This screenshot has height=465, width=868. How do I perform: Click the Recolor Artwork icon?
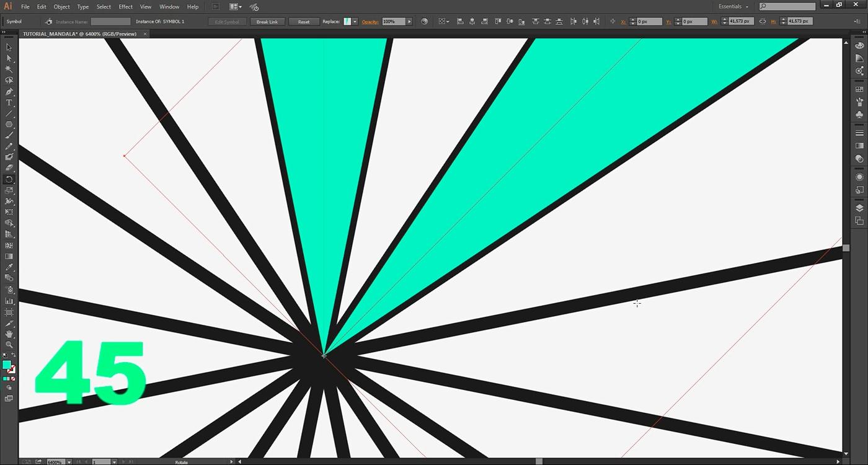point(425,21)
